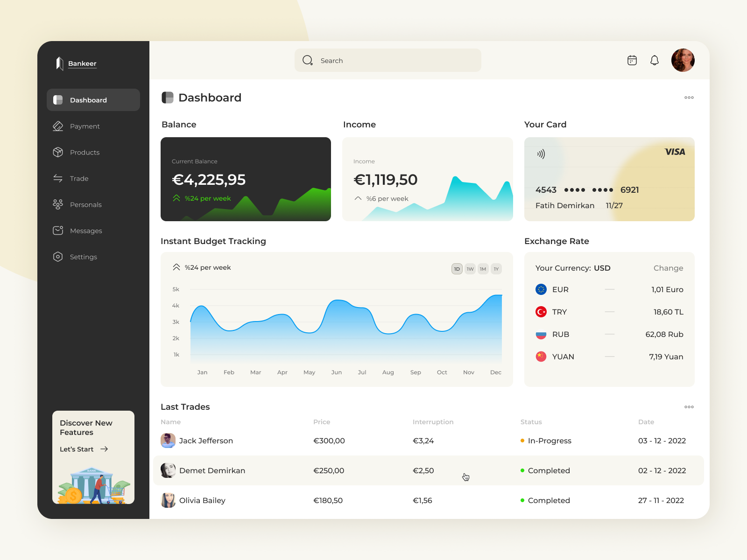Open the Trade section
This screenshot has width=747, height=560.
point(79,178)
